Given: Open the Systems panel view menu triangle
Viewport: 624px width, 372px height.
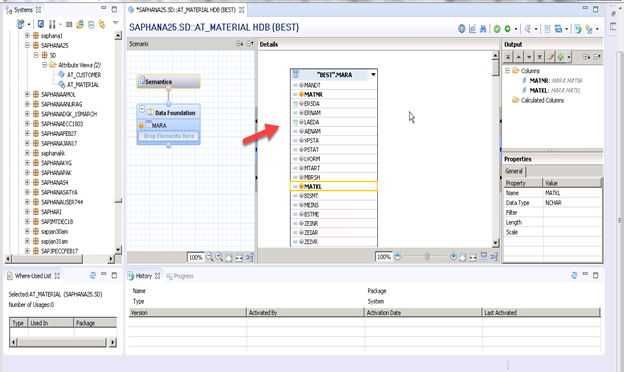Looking at the screenshot, I should point(115,23).
